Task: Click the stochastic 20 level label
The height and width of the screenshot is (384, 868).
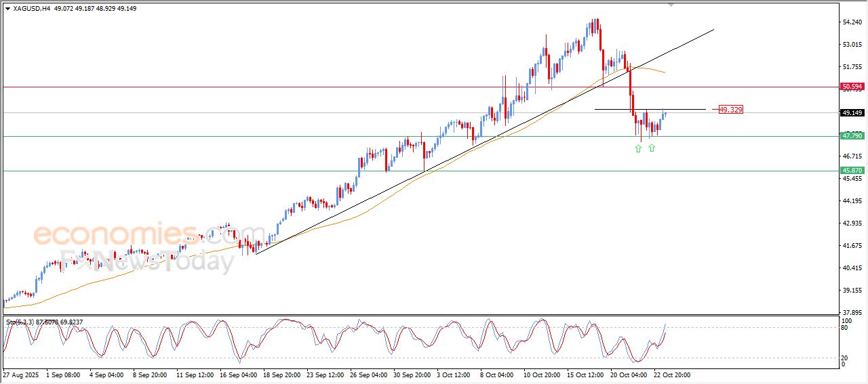Action: click(x=844, y=358)
